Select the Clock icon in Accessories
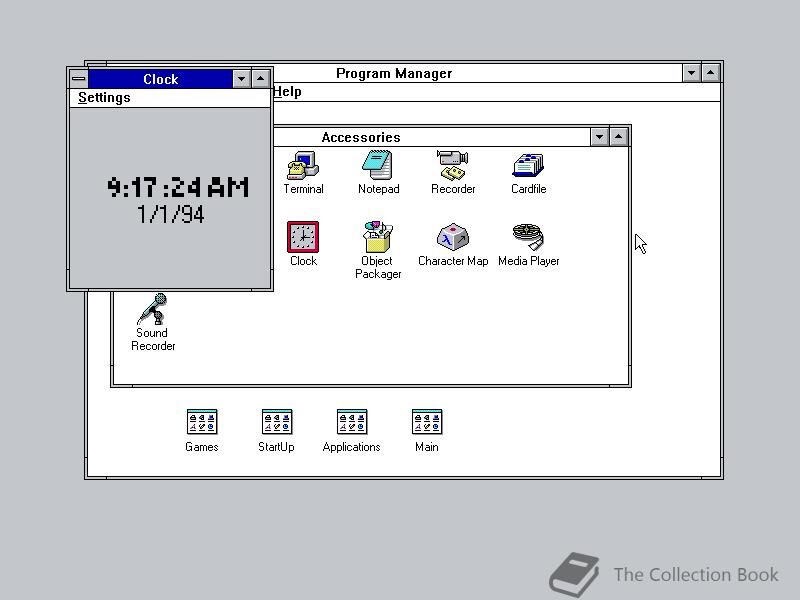This screenshot has height=600, width=800. [x=303, y=237]
